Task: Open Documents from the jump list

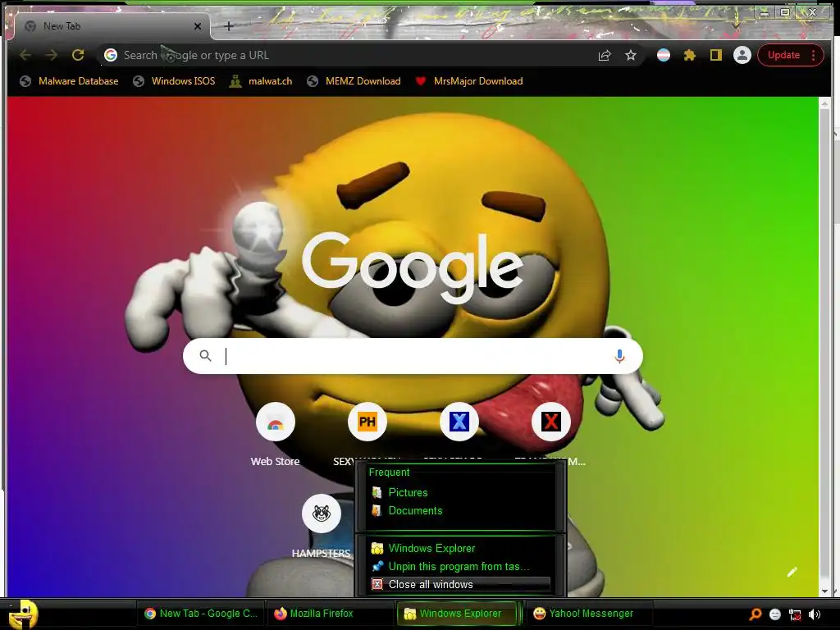Action: click(x=459, y=510)
